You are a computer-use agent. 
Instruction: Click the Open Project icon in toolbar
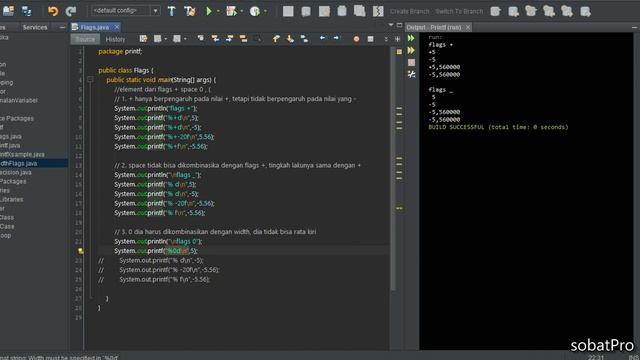8,11
